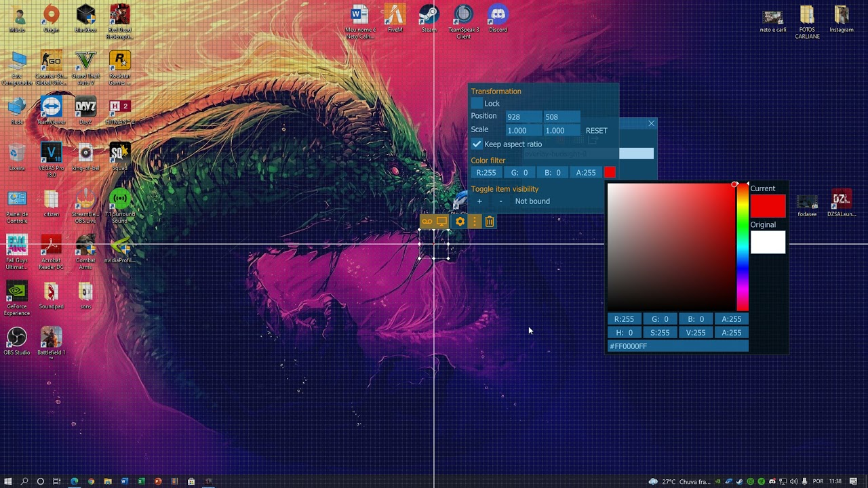Open File Explorer from the taskbar
Viewport: 868px width, 488px height.
tap(108, 482)
